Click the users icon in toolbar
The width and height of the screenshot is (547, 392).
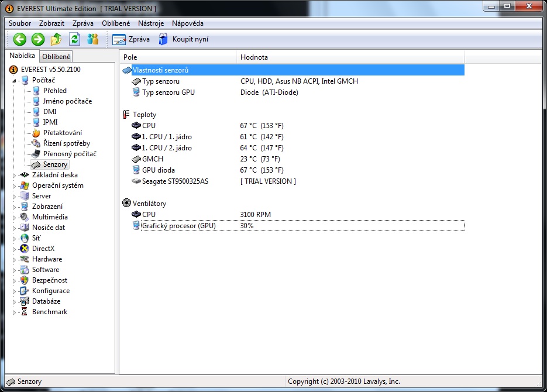point(93,39)
